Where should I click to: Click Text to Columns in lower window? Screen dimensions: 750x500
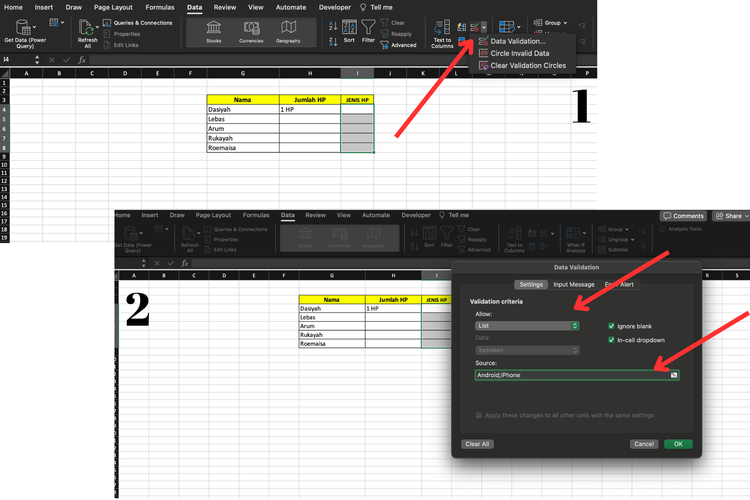(x=514, y=239)
